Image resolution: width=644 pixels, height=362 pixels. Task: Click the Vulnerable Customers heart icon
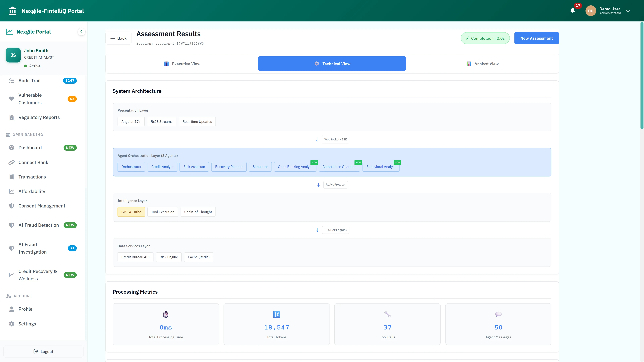tap(12, 99)
